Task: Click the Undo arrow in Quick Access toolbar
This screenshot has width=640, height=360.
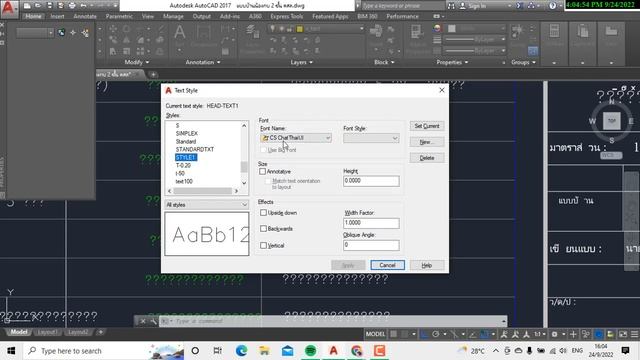Action: 83,6
